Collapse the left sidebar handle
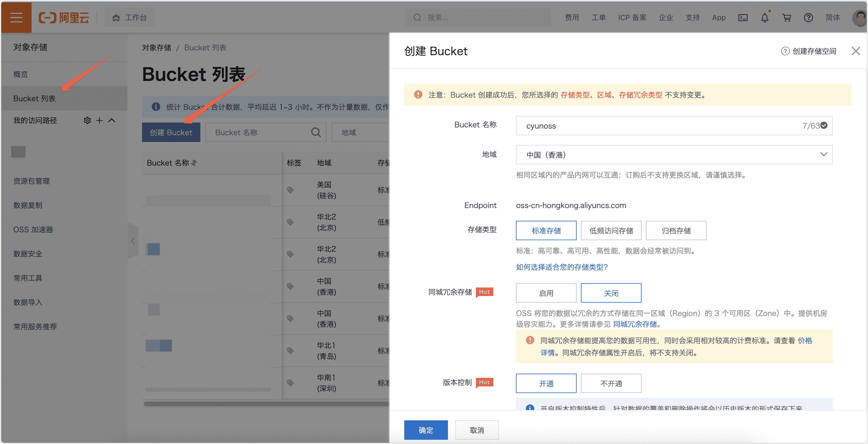Screen dimensions: 868x444 point(133,241)
